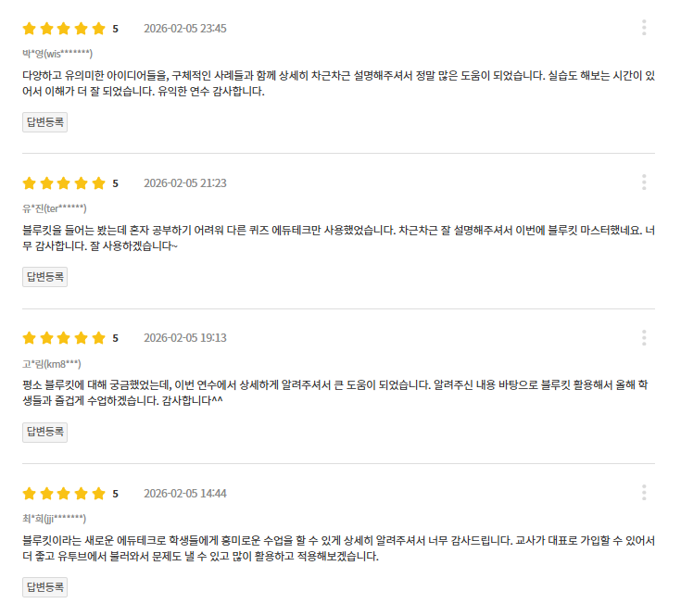Select reviewer name 최*희(jji*******)

pyautogui.click(x=55, y=518)
